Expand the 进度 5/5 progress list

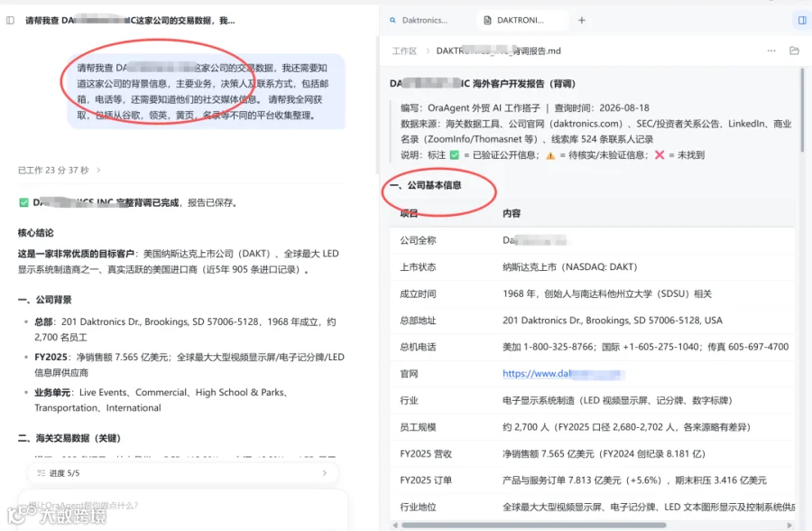coord(183,473)
